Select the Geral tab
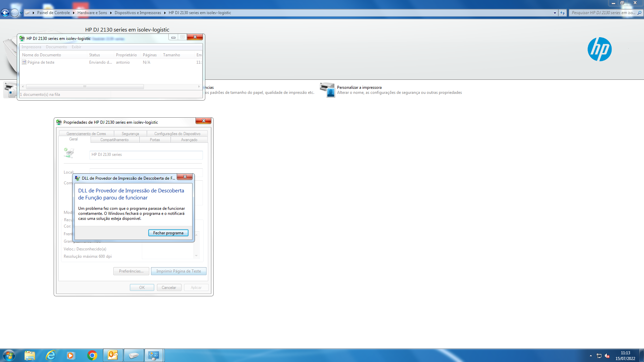The width and height of the screenshot is (644, 362). coord(73,139)
